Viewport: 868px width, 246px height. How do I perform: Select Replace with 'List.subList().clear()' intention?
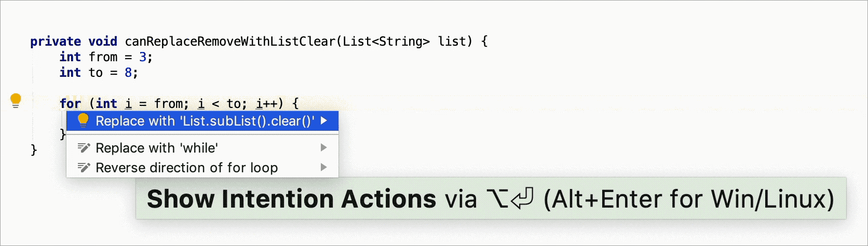point(205,121)
